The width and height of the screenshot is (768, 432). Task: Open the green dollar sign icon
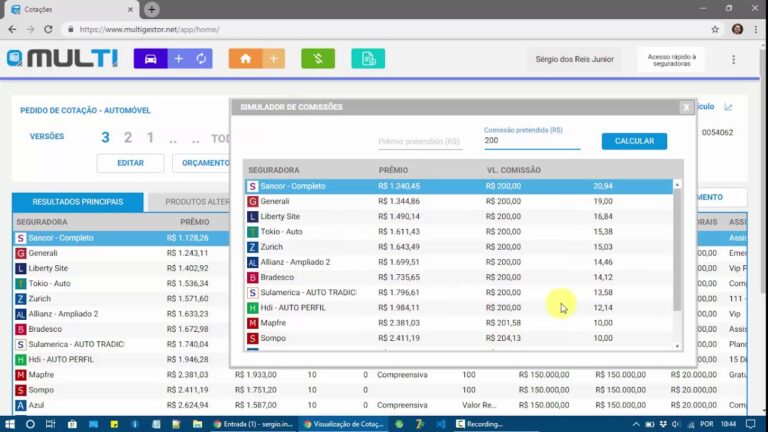click(x=318, y=59)
